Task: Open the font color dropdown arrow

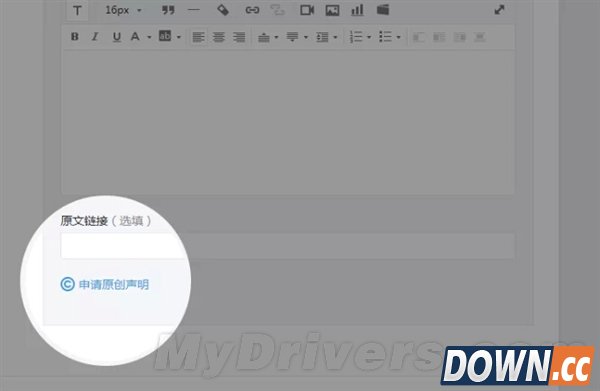Action: pyautogui.click(x=149, y=37)
